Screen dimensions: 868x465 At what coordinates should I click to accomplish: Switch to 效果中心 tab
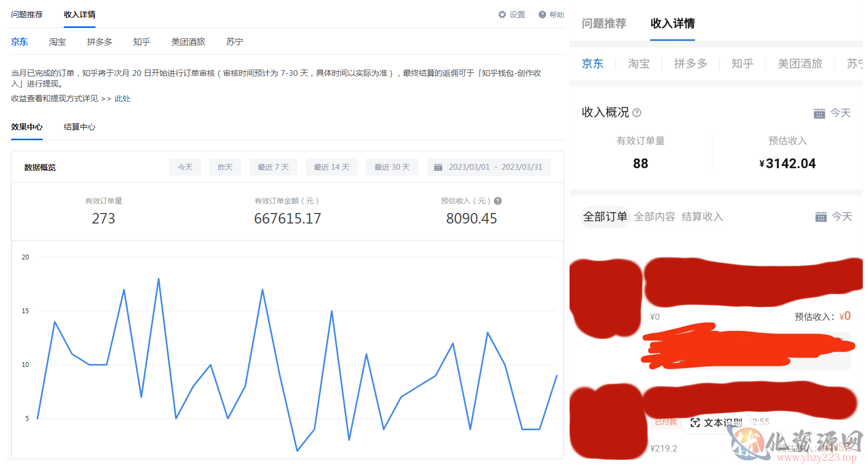click(x=27, y=127)
